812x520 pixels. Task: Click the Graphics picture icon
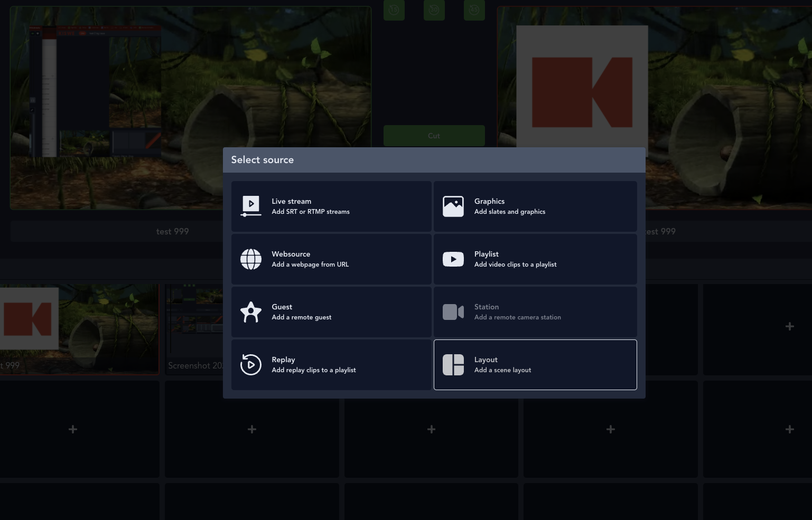coord(453,206)
